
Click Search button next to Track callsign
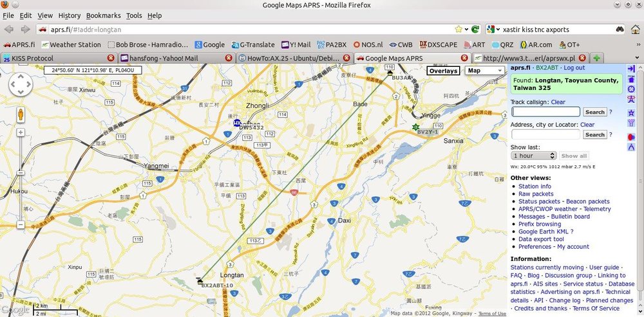594,112
